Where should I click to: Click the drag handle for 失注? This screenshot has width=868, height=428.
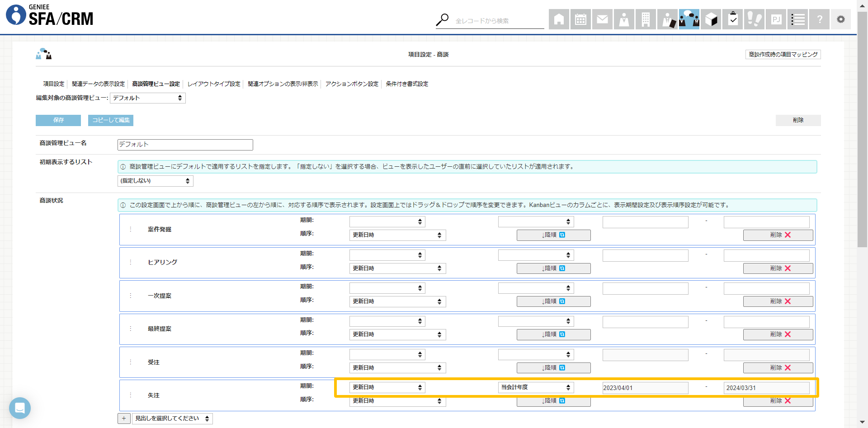pyautogui.click(x=131, y=395)
